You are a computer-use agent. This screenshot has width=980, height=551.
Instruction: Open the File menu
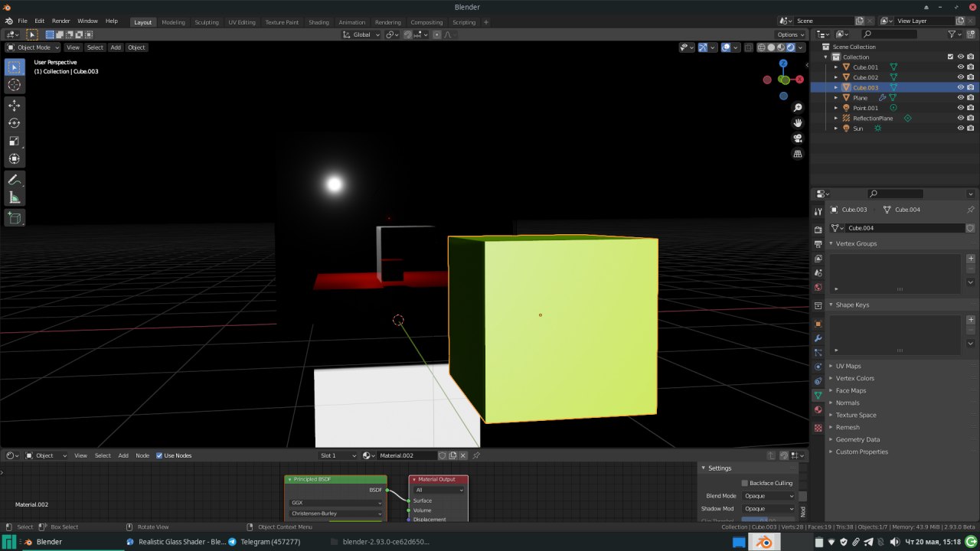pyautogui.click(x=22, y=21)
